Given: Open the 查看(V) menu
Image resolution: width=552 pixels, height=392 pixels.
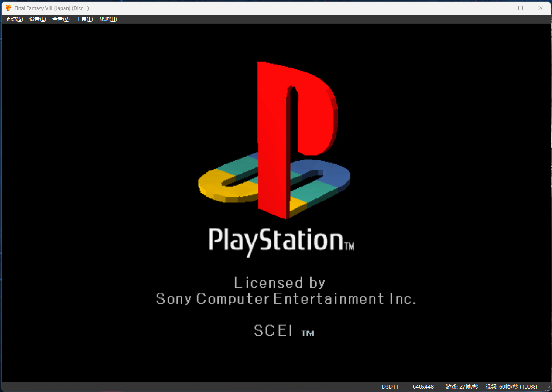Looking at the screenshot, I should tap(61, 19).
